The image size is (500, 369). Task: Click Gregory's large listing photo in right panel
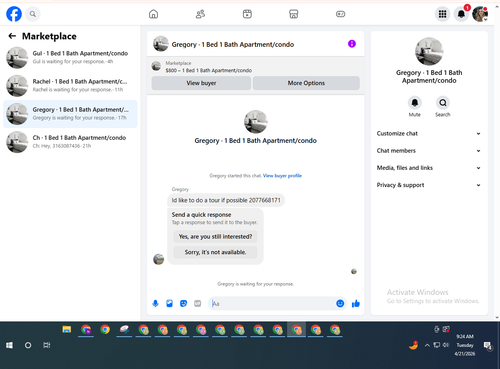[x=429, y=51]
